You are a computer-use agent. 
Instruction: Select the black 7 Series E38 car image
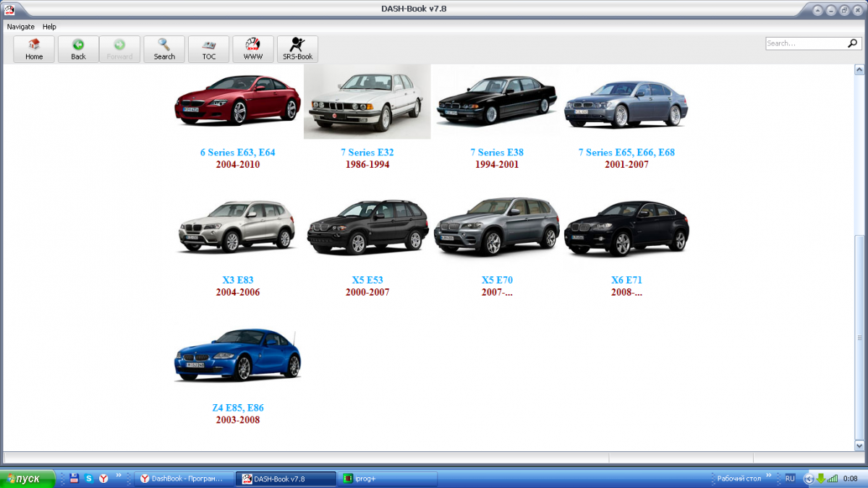pos(496,101)
